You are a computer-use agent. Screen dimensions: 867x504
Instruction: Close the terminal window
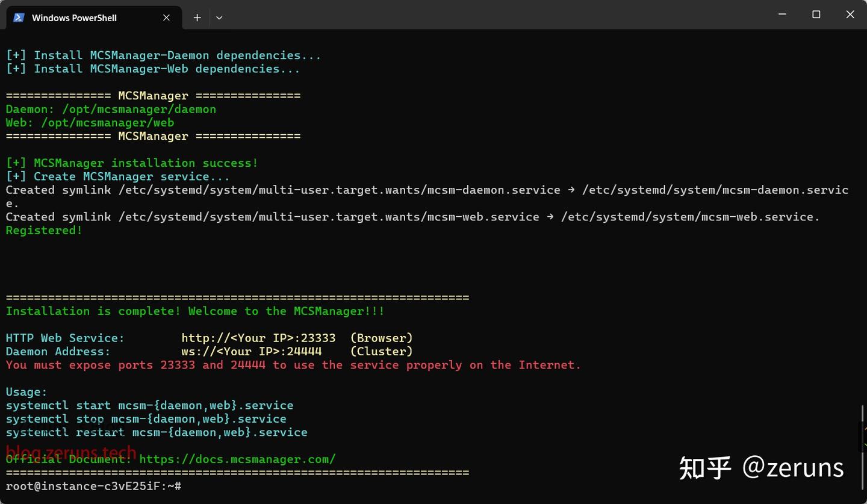(850, 14)
